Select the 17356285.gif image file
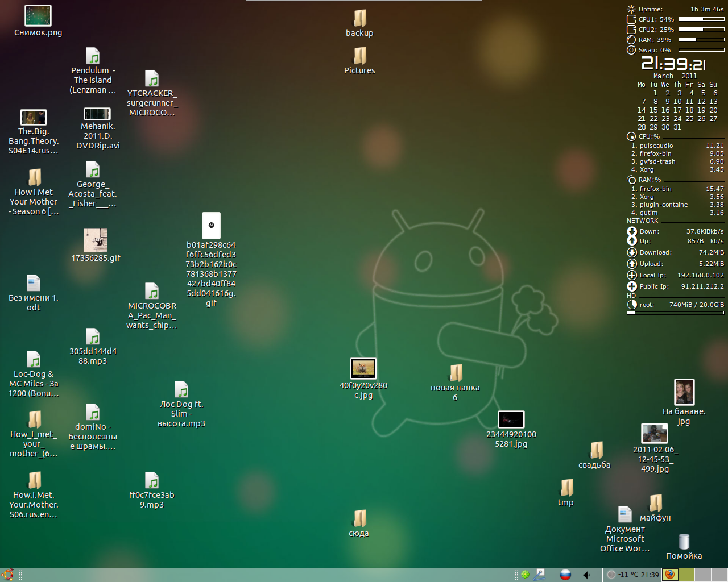The height and width of the screenshot is (582, 728). (96, 246)
